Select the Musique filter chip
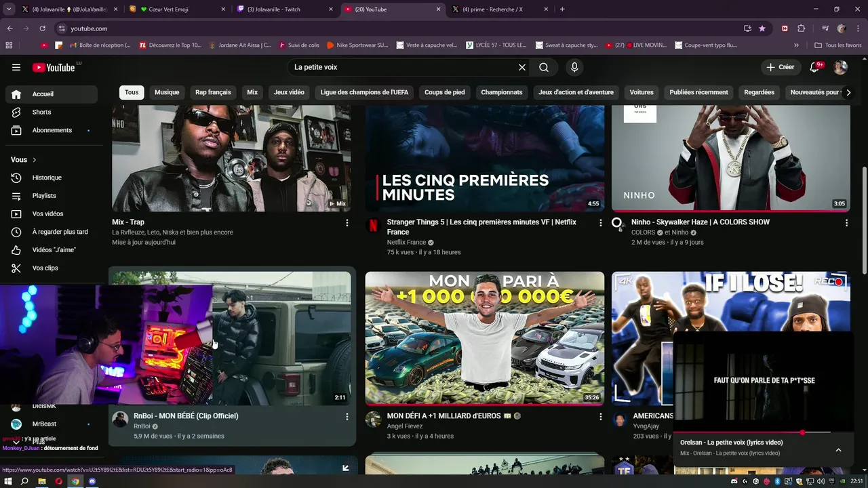This screenshot has width=868, height=488. [x=167, y=92]
